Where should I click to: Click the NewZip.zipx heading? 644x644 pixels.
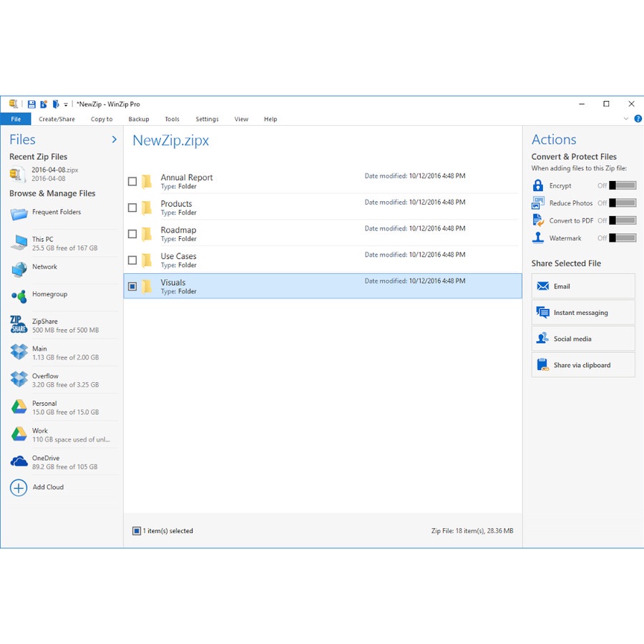(170, 140)
